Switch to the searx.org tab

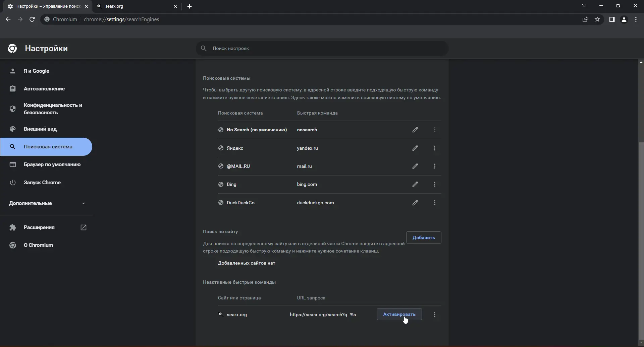click(x=134, y=6)
